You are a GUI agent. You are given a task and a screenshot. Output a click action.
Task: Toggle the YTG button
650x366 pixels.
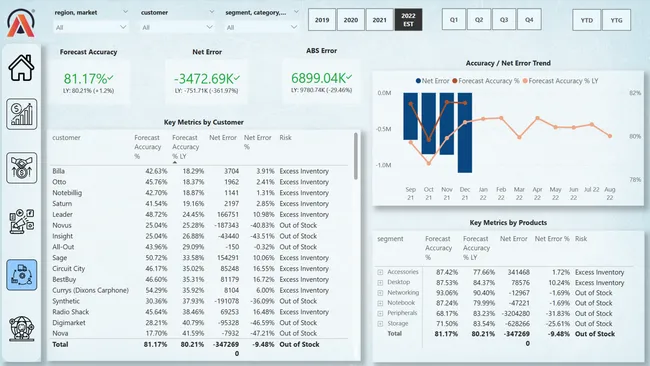616,20
